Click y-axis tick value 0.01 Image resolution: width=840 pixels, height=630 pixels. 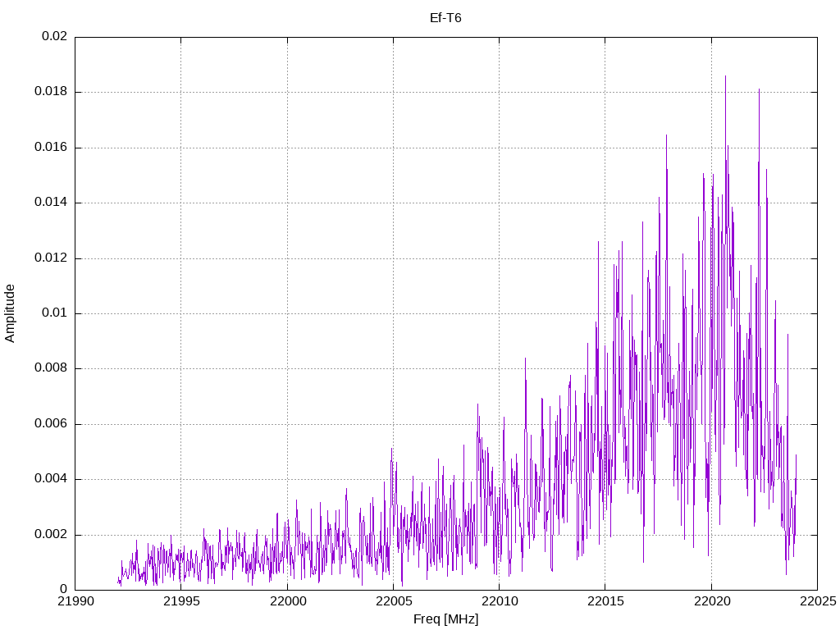coord(55,313)
